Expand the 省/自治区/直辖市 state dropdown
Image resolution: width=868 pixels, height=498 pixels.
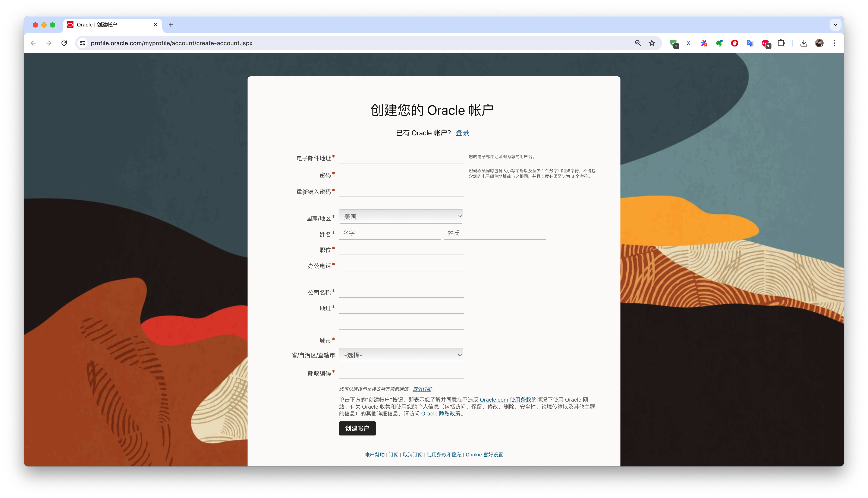(x=401, y=355)
